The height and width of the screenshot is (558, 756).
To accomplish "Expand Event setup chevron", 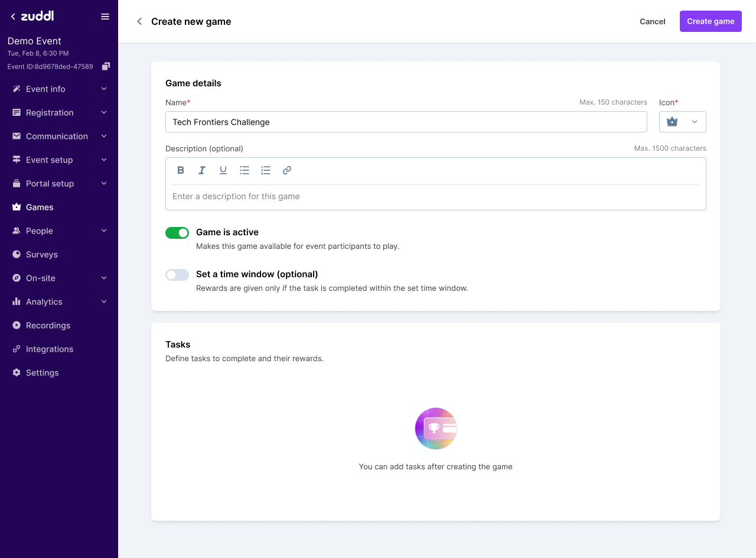I will (x=104, y=160).
